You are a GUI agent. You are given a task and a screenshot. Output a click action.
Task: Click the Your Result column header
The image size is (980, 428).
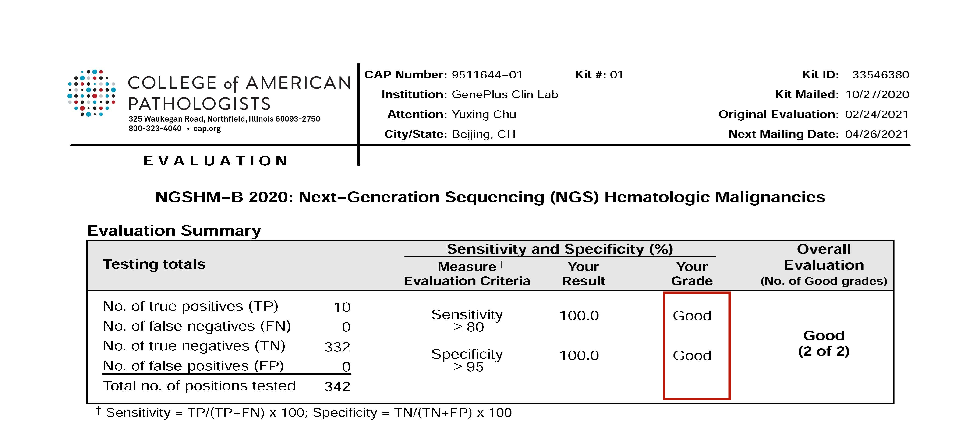point(583,273)
